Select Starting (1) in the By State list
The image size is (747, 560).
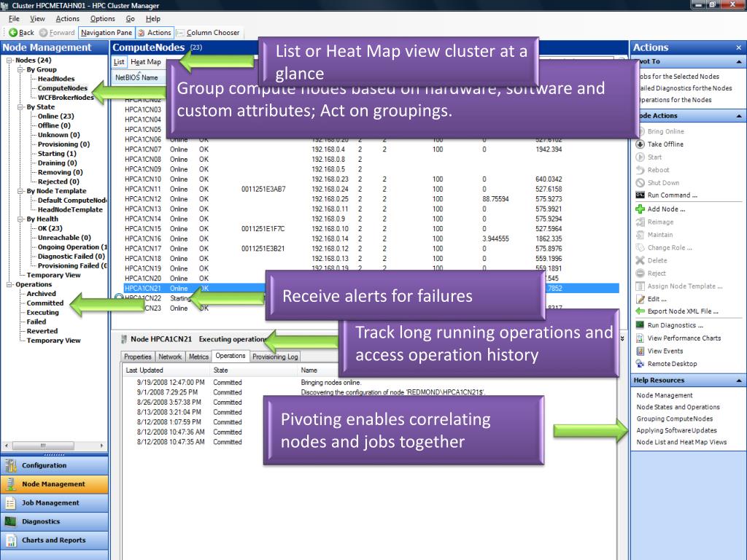click(x=57, y=153)
